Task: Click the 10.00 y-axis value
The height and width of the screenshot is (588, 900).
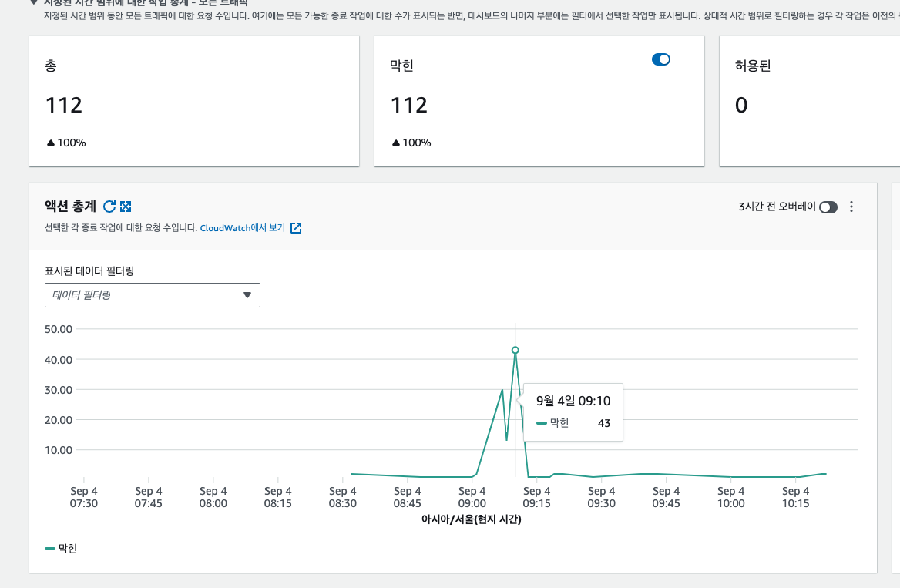Action: (x=59, y=450)
